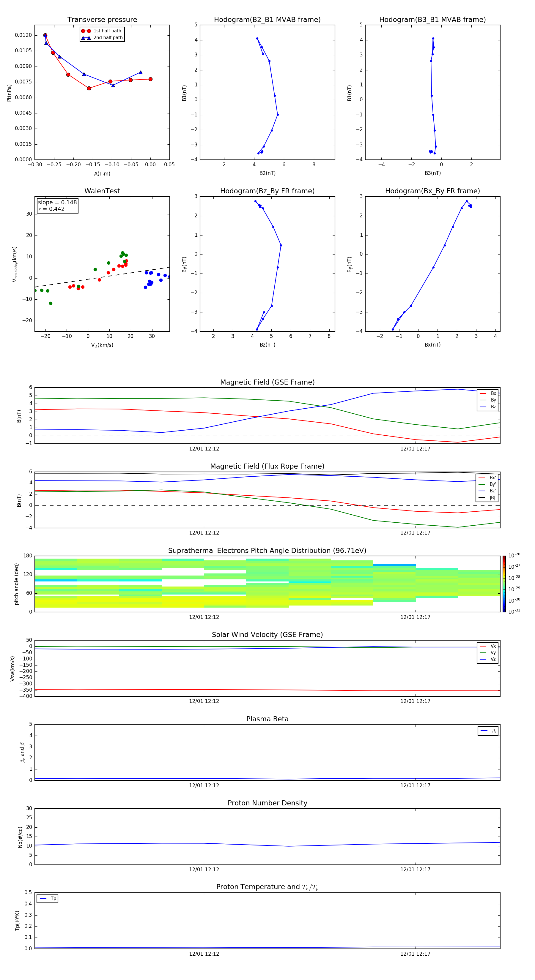Click the "Tp(10^6K)" y-axis label
This screenshot has height=980, width=535.
pos(17,921)
